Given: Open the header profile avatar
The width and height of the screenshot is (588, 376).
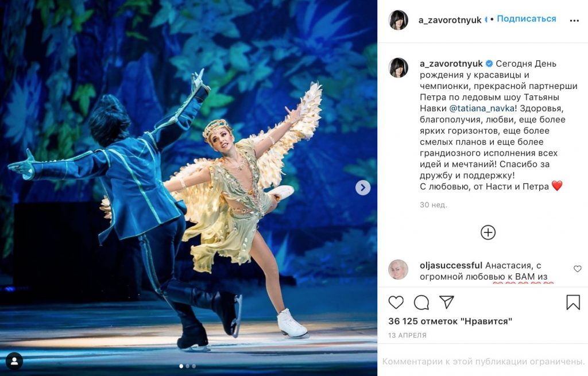Looking at the screenshot, I should pos(399,20).
